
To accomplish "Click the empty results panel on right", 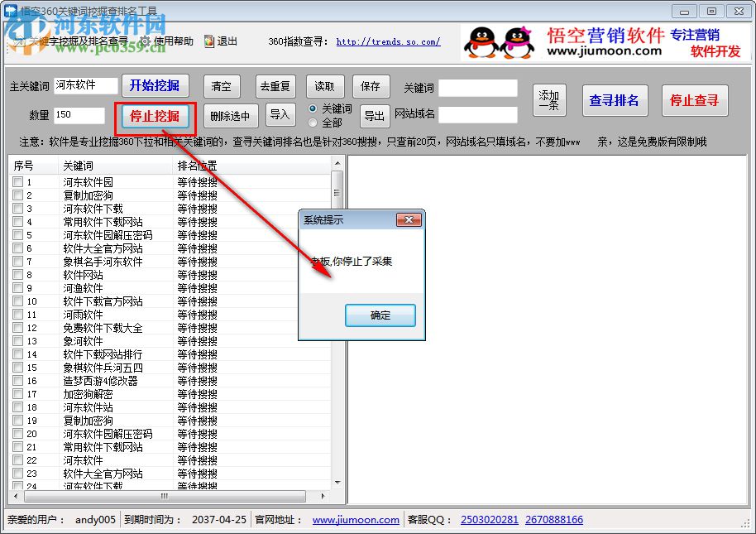I will pos(548,330).
